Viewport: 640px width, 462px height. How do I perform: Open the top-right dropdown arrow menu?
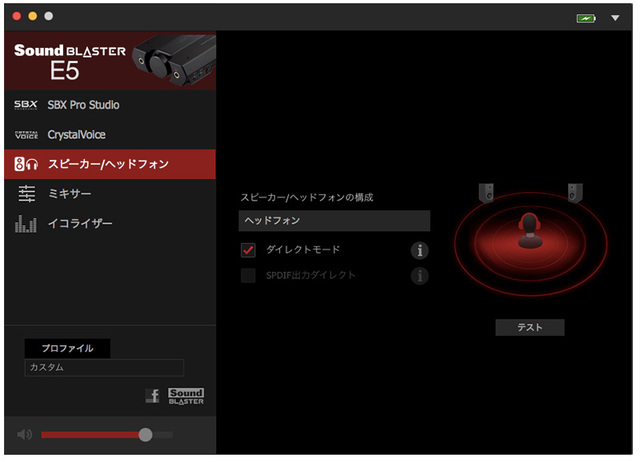(x=615, y=18)
